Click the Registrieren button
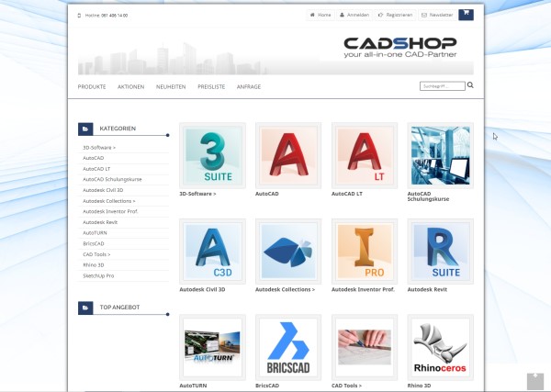The width and height of the screenshot is (551, 392). pos(395,15)
